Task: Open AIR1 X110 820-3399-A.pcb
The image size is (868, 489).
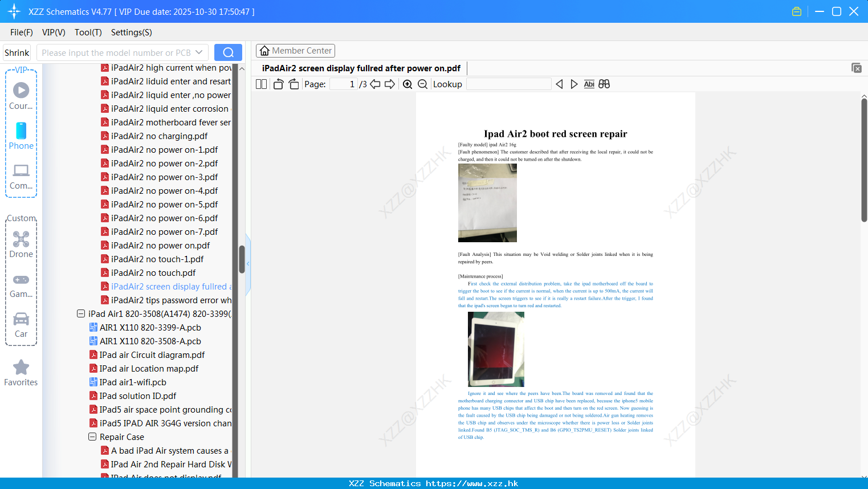Action: pos(150,327)
